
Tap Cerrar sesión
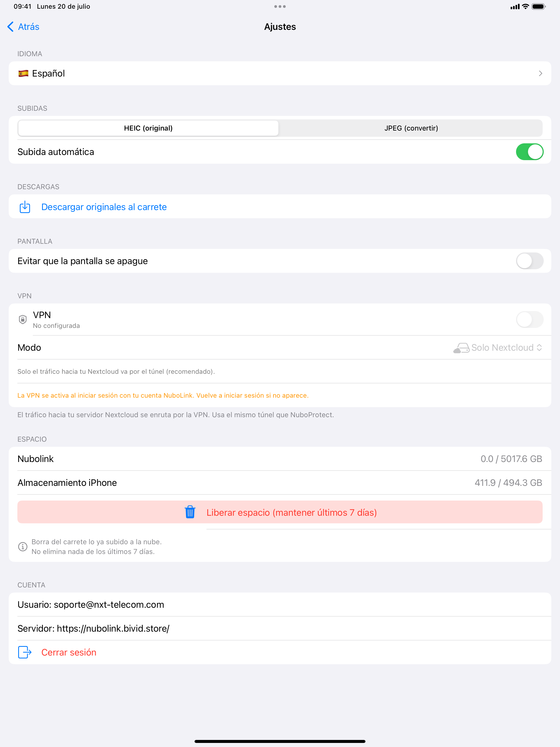click(x=69, y=652)
